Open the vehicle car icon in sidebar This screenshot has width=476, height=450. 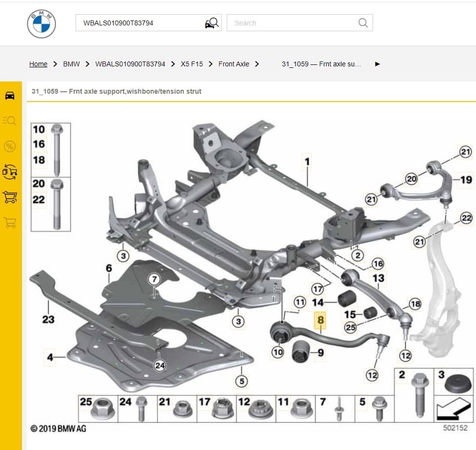pos(10,96)
